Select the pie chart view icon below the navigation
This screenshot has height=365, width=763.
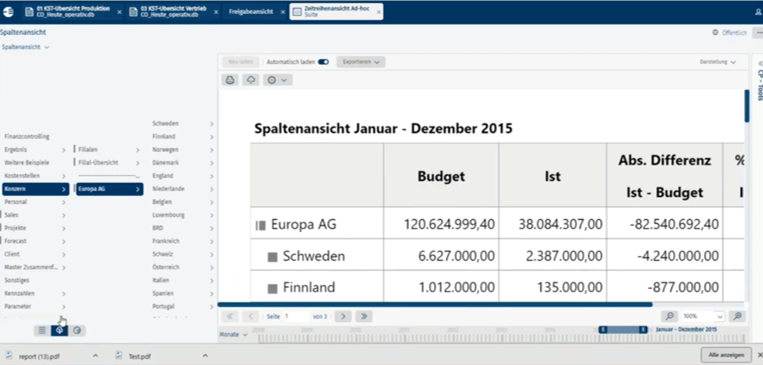[77, 330]
